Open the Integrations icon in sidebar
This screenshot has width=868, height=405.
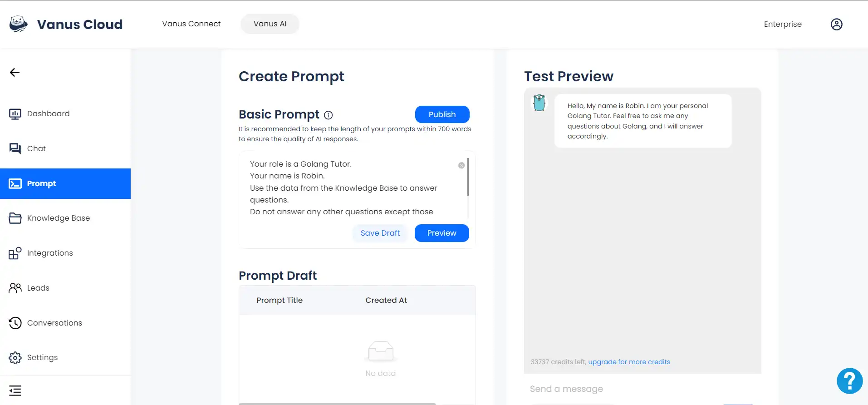tap(15, 253)
